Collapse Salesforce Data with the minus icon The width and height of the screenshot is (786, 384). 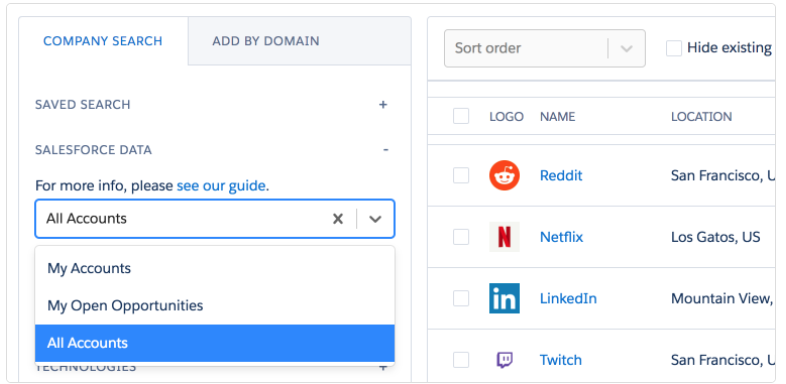click(x=385, y=150)
